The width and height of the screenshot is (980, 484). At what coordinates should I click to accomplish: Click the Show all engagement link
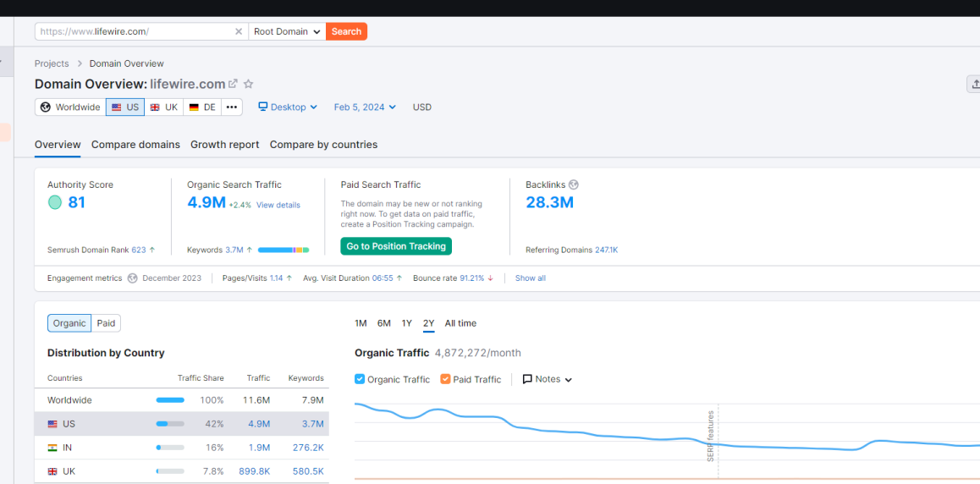click(x=531, y=278)
